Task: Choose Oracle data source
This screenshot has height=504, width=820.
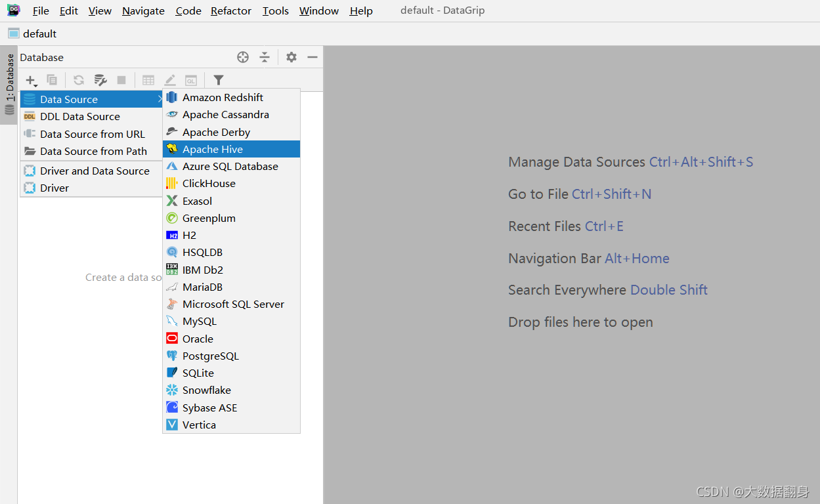Action: pos(231,339)
